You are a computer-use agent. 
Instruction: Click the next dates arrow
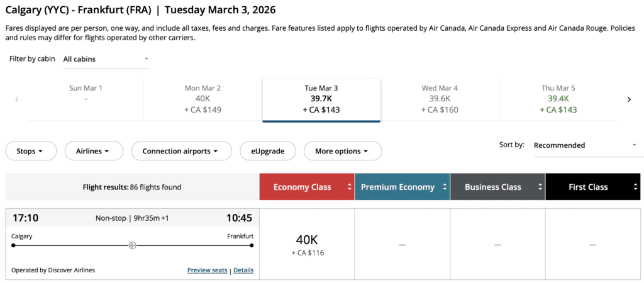(629, 99)
